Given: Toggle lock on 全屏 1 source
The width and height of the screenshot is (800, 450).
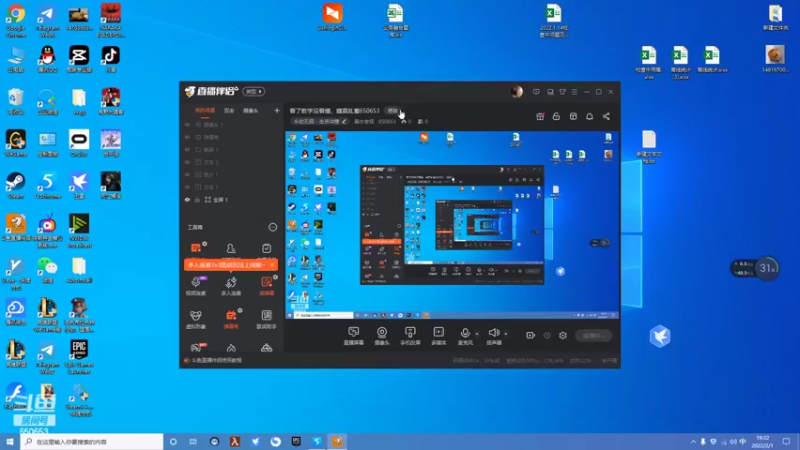Looking at the screenshot, I should (197, 200).
